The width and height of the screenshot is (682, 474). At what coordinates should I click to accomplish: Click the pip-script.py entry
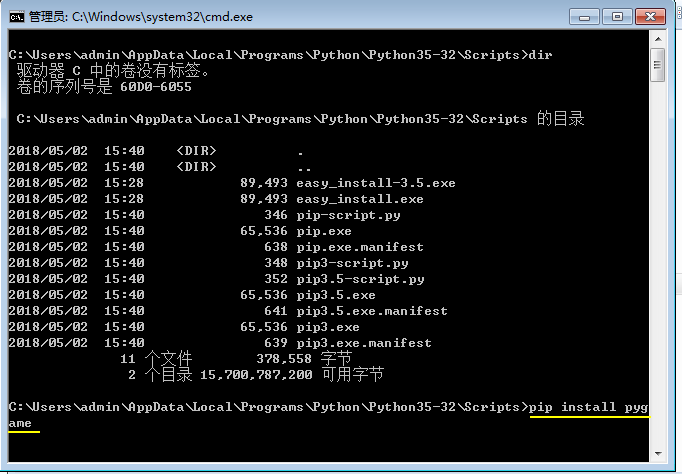(348, 215)
